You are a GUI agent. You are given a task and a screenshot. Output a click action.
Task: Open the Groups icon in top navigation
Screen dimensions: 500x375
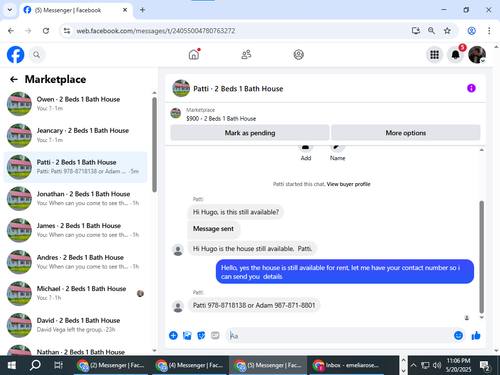click(298, 54)
